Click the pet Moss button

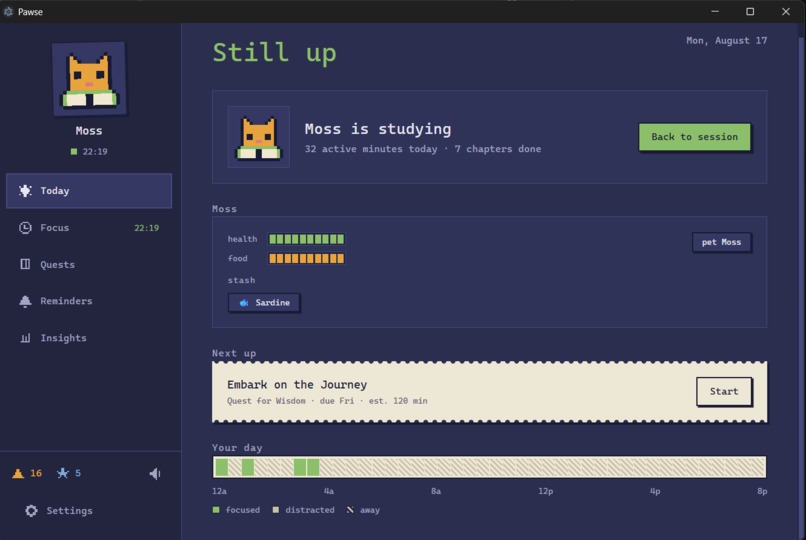point(721,242)
